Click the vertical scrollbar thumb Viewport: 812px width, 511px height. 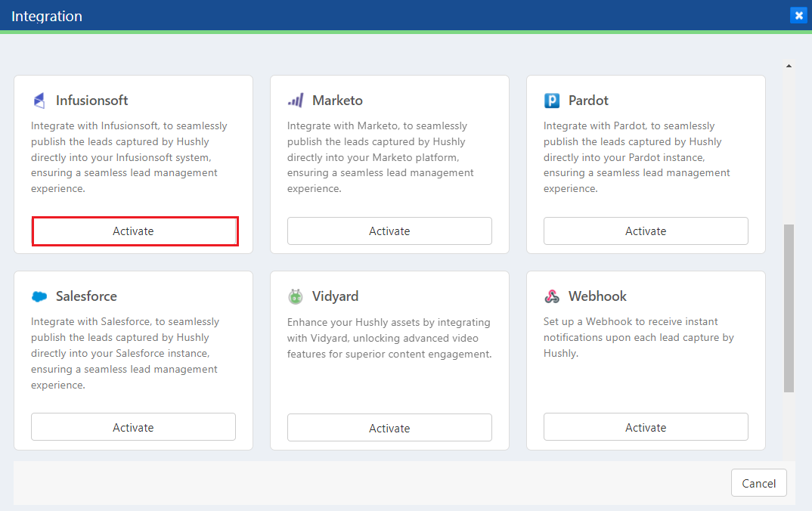coord(789,308)
